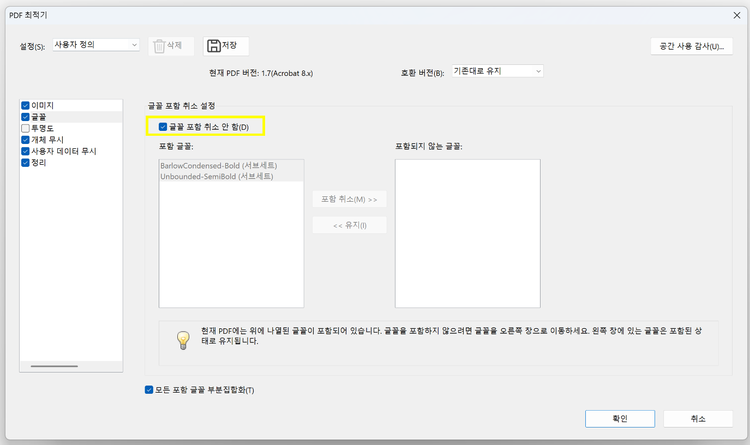Select the 투명도 panel label
Viewport: 750px width, 445px height.
pyautogui.click(x=43, y=128)
